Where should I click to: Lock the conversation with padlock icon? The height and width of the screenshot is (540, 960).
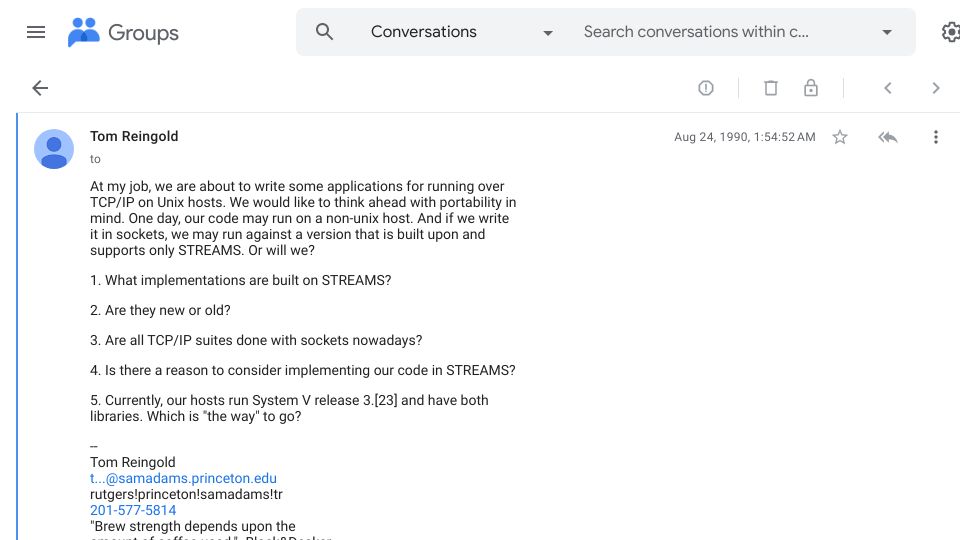[x=811, y=88]
